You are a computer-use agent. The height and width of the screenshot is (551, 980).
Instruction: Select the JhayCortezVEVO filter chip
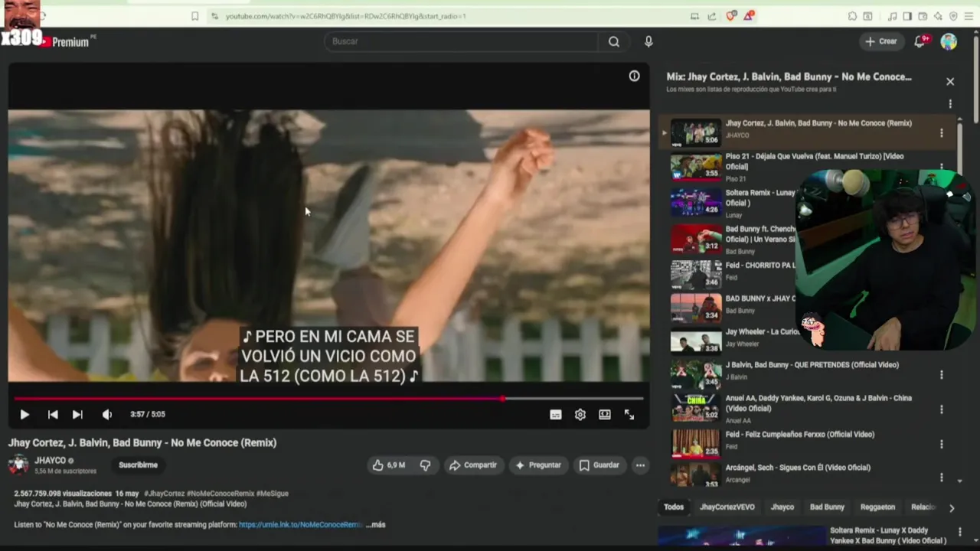click(x=727, y=507)
